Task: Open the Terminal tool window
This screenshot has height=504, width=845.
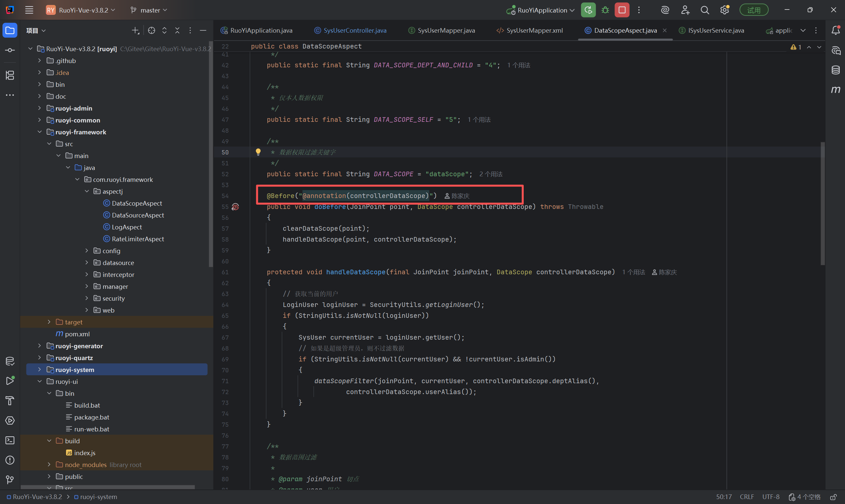Action: (10, 440)
